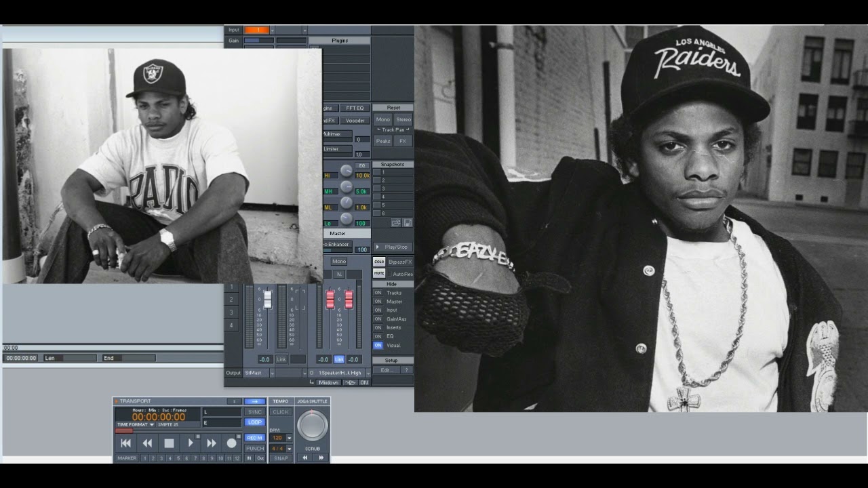This screenshot has width=868, height=488.
Task: Click the load snapshot folder icon in mixer
Action: [397, 222]
